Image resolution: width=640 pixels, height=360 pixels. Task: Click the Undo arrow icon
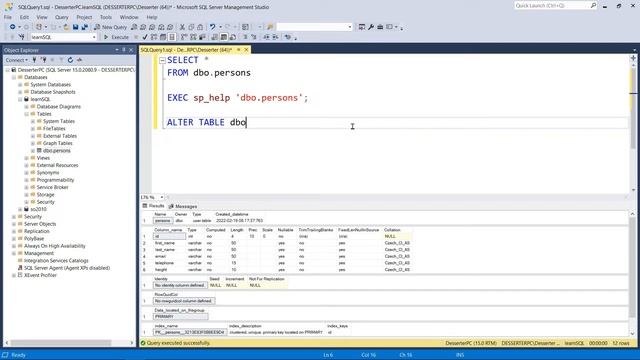tap(212, 27)
